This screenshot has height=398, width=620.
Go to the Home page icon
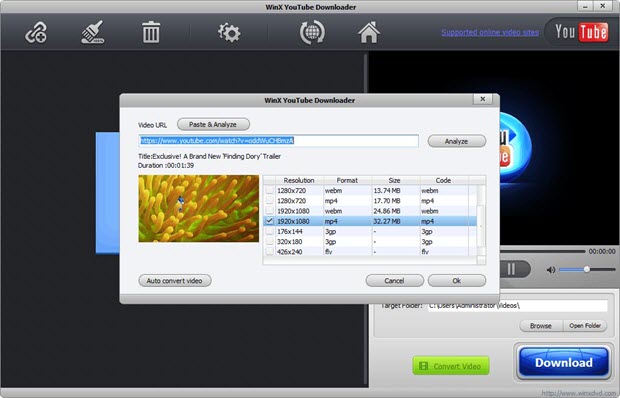pos(369,32)
